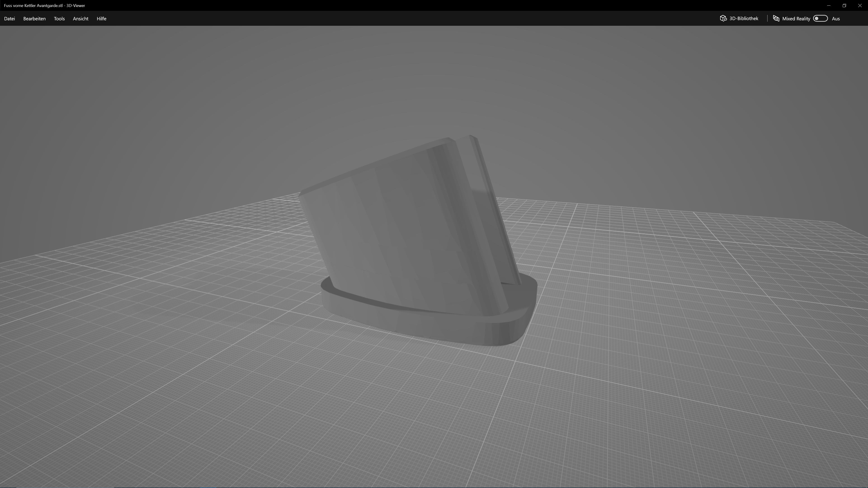Open the Bearbeiten menu
The height and width of the screenshot is (488, 868).
tap(34, 19)
